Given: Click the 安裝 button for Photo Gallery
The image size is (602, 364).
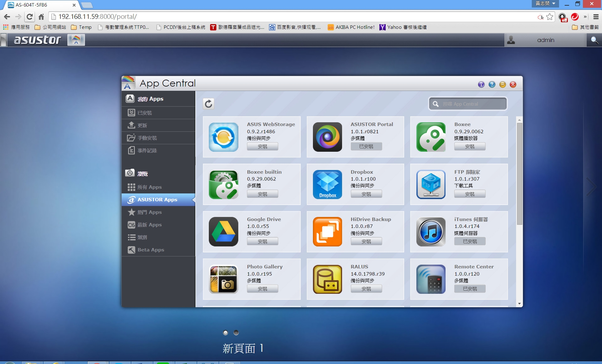Looking at the screenshot, I should [x=262, y=289].
